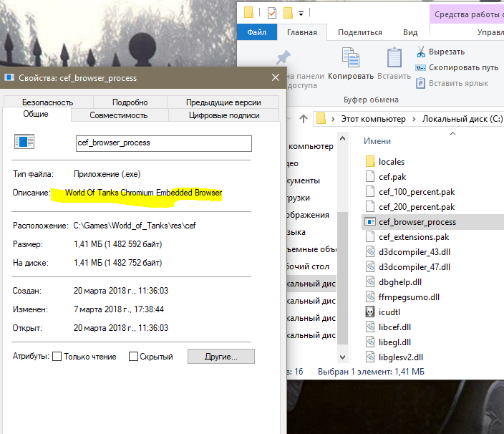Click the locales folder icon

coord(370,161)
